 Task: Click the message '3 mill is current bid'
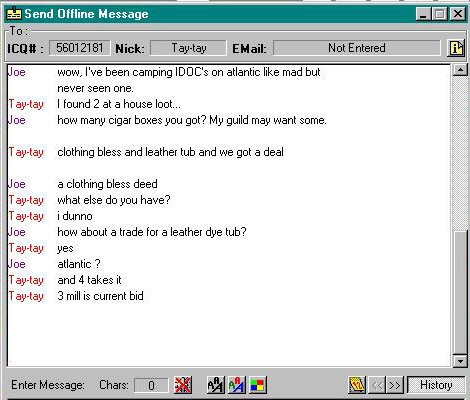[x=100, y=296]
